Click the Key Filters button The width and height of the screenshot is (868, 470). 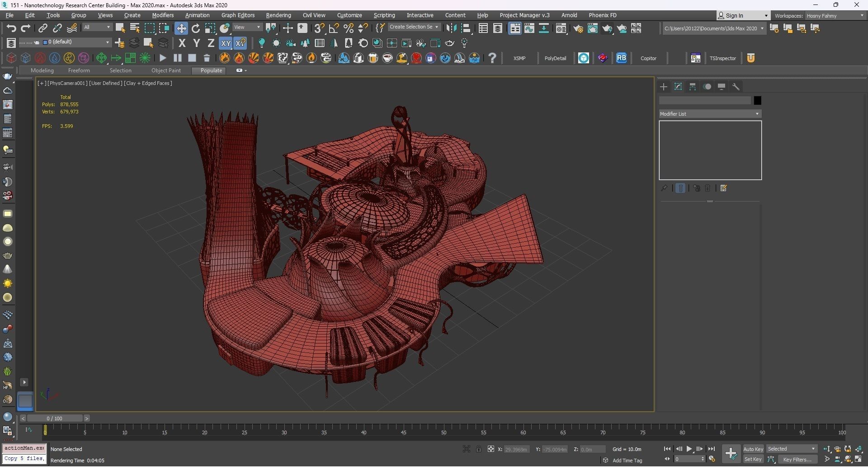point(797,460)
